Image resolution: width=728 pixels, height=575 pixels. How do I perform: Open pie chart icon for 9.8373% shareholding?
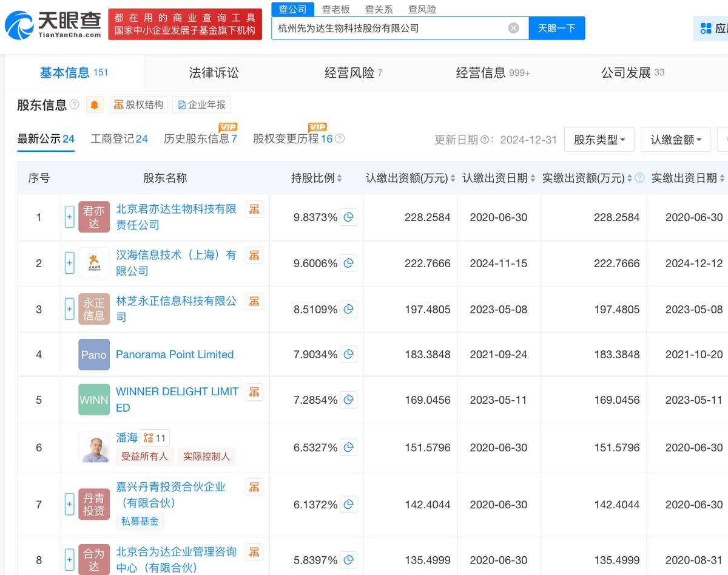click(x=348, y=217)
